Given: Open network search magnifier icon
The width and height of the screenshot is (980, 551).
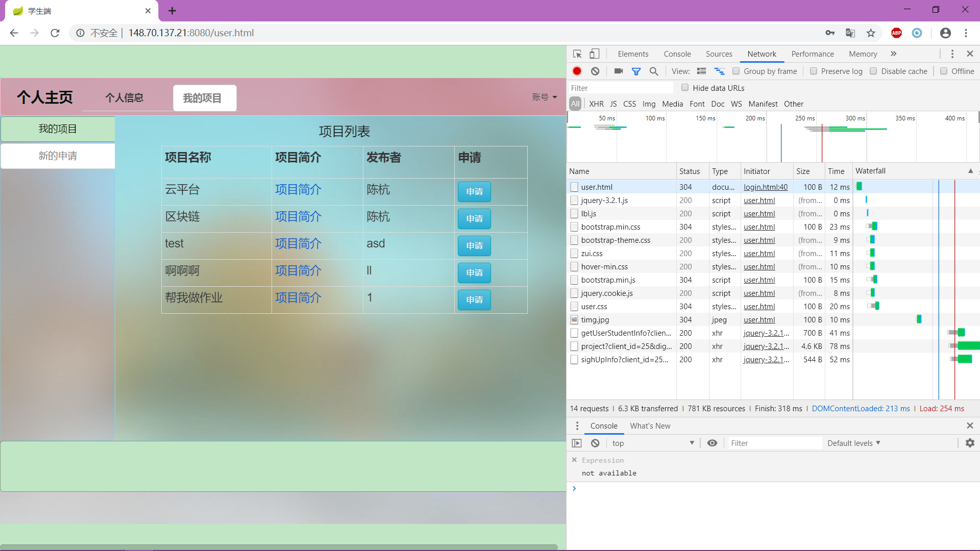Looking at the screenshot, I should point(654,71).
